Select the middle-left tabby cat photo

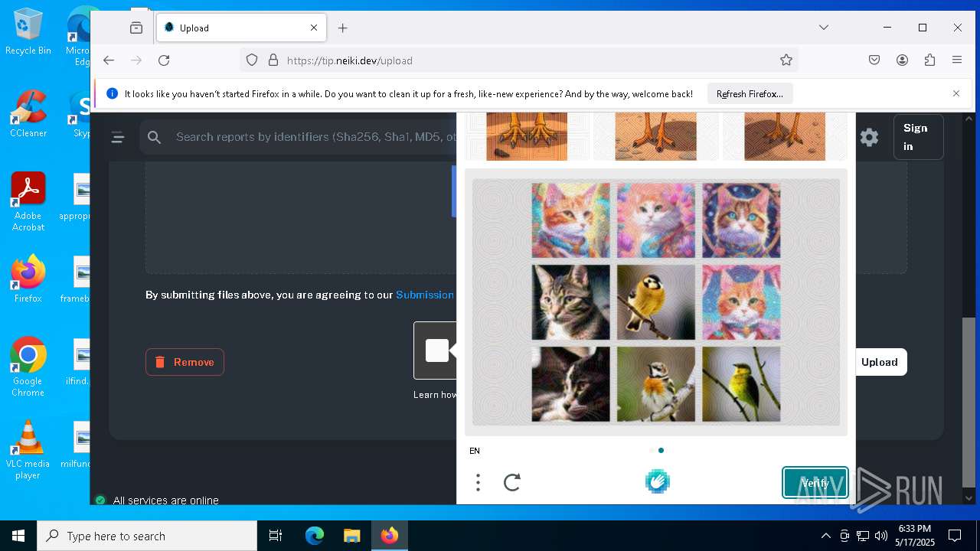coord(571,302)
